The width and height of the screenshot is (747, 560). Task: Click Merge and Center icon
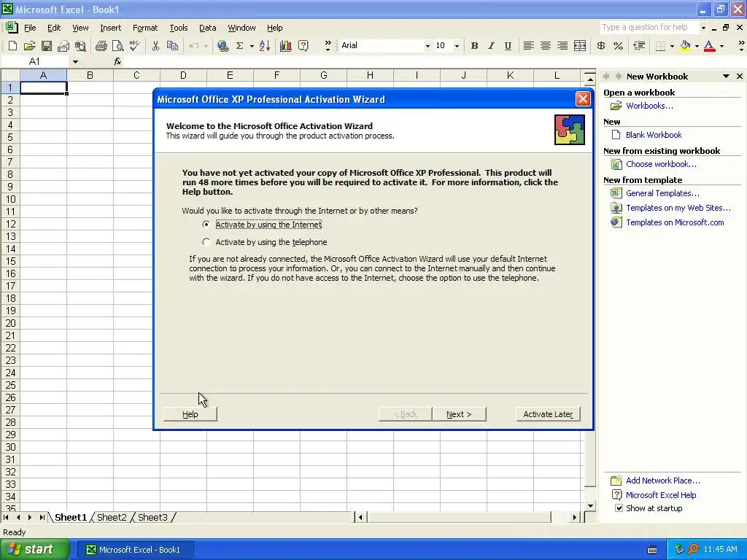pyautogui.click(x=580, y=46)
